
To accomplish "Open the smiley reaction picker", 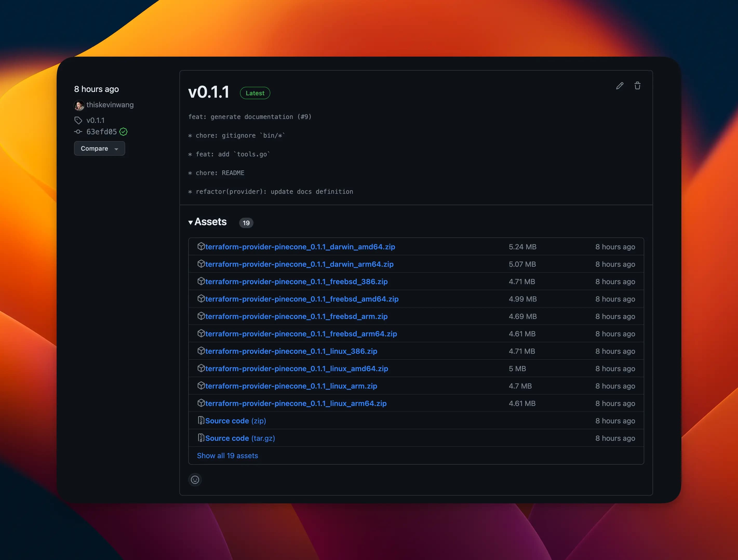I will tap(195, 479).
